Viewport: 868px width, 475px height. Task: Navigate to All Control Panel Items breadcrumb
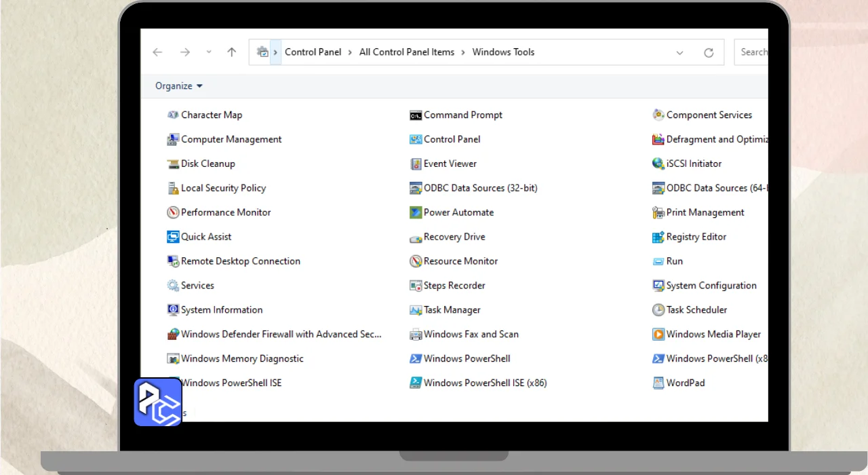coord(406,52)
